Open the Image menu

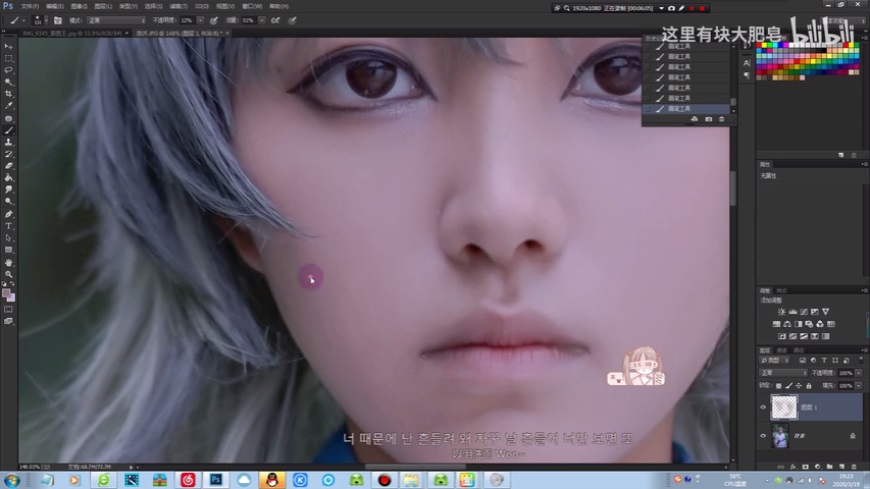(79, 6)
